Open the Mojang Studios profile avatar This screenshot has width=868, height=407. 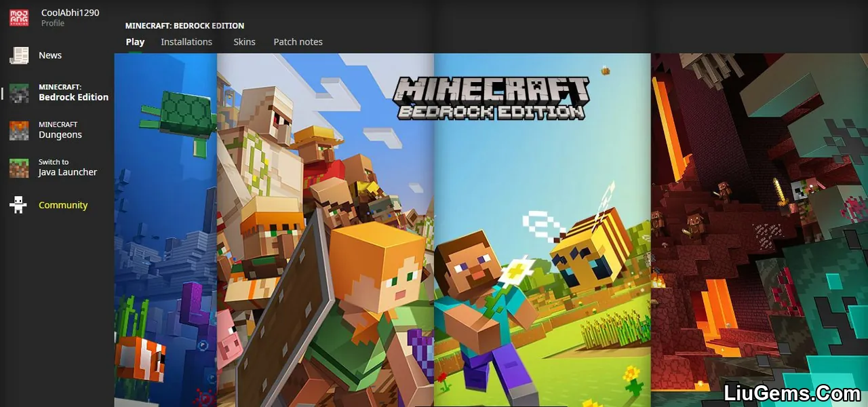pos(19,18)
